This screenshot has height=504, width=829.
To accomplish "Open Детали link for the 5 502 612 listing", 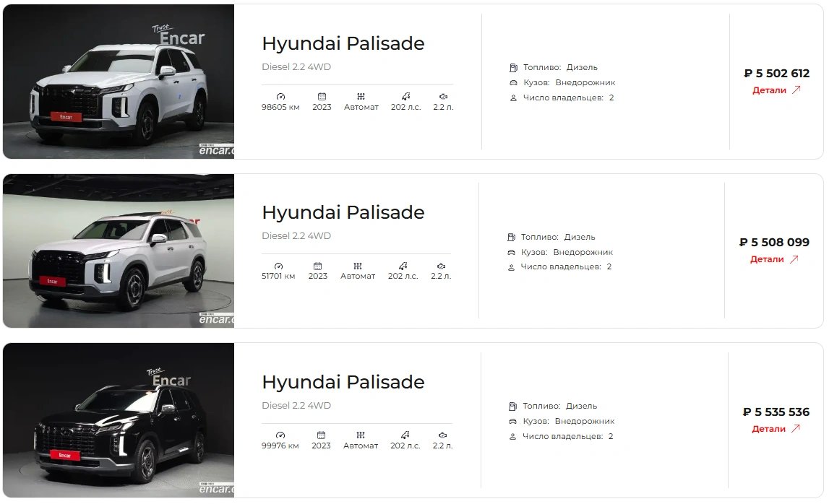I will click(776, 90).
